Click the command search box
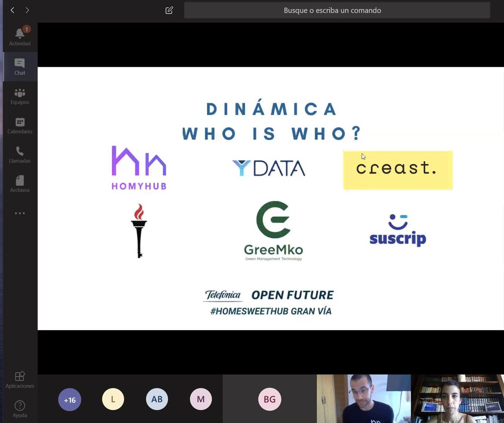Image resolution: width=504 pixels, height=423 pixels. tap(337, 11)
